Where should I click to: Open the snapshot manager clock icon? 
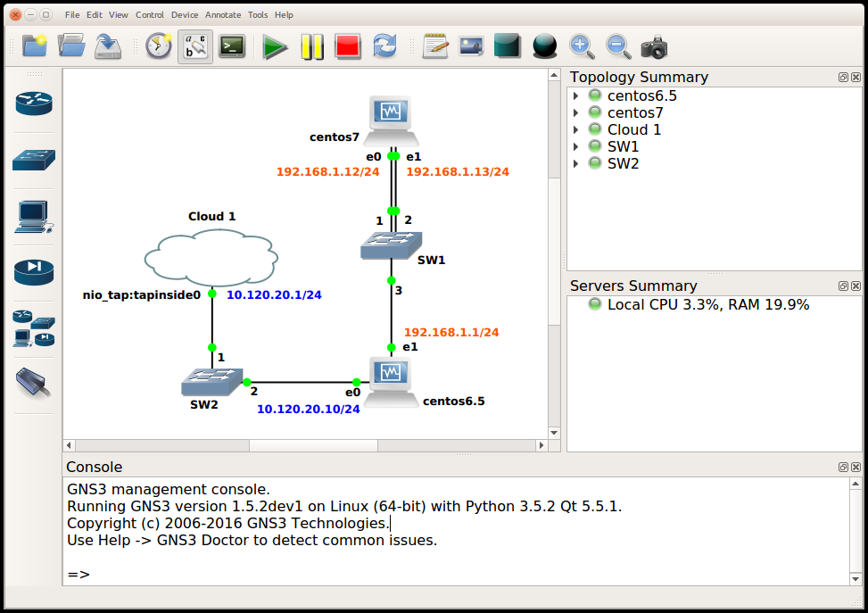point(159,46)
